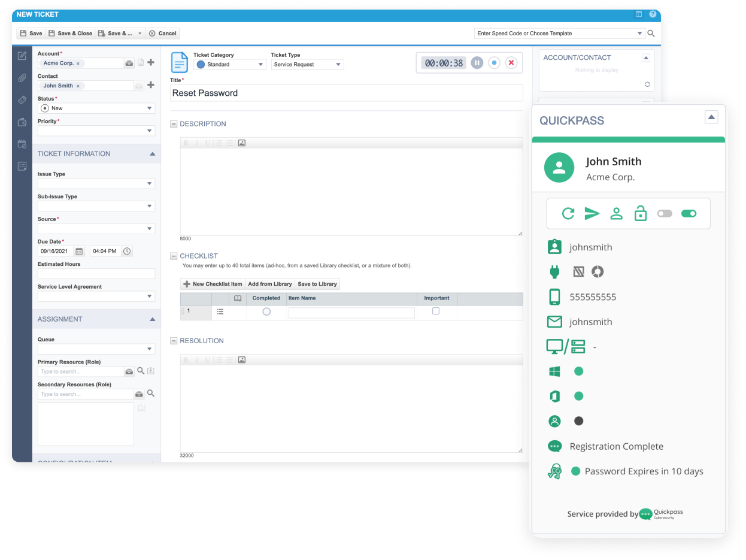Screen dimensions: 746x560
Task: Open the due date calendar picker
Action: (79, 252)
